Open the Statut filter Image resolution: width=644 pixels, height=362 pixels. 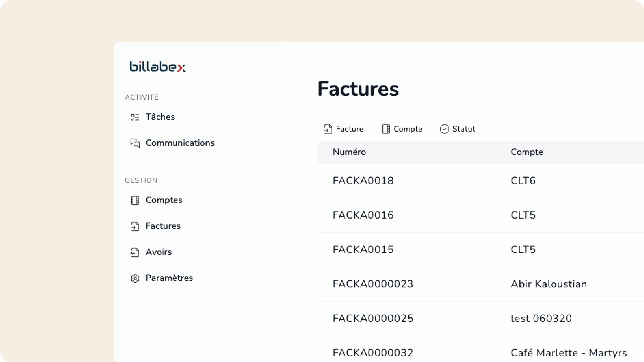pyautogui.click(x=457, y=129)
